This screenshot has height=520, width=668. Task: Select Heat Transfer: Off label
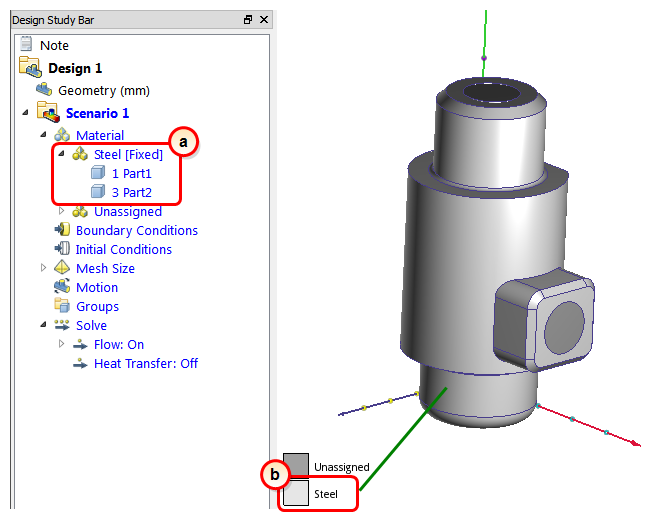[146, 363]
